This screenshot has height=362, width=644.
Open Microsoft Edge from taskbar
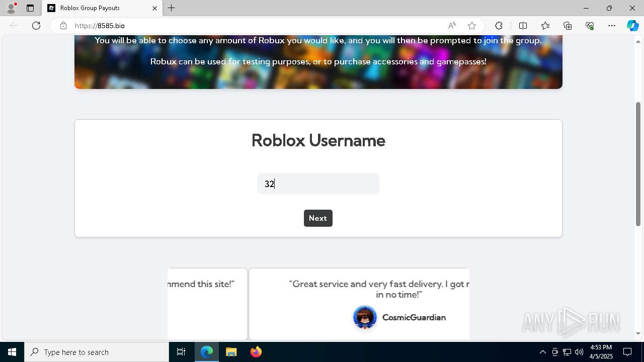point(207,352)
